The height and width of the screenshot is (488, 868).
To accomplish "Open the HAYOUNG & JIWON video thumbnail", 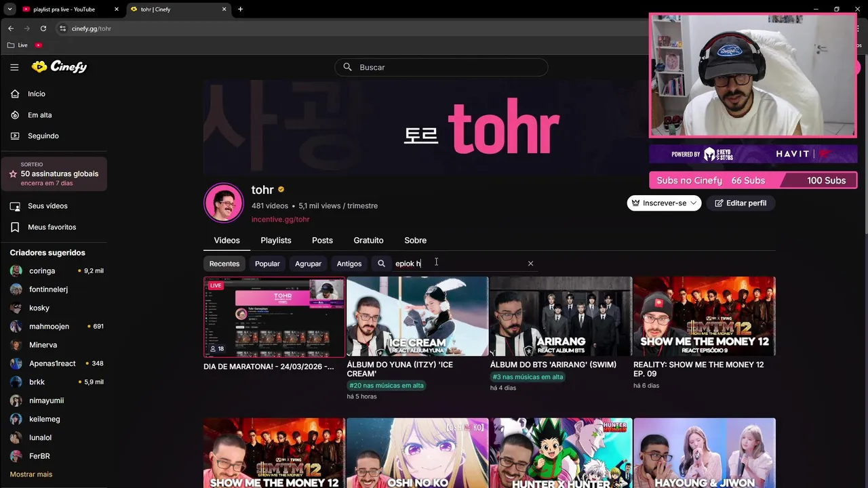I will 704,453.
